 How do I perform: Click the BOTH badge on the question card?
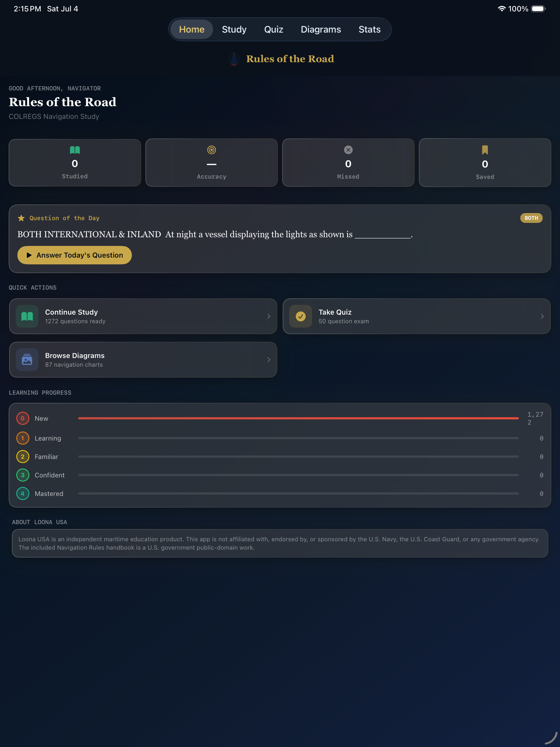point(531,218)
